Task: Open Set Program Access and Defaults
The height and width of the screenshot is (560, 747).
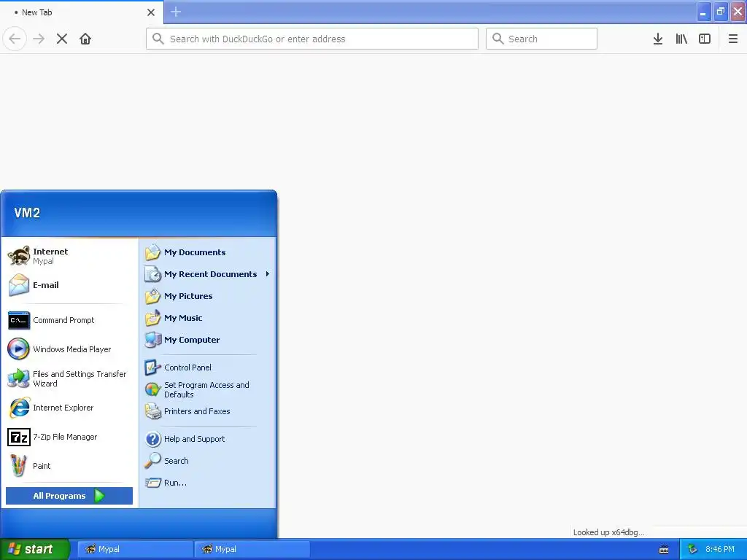Action: point(207,389)
